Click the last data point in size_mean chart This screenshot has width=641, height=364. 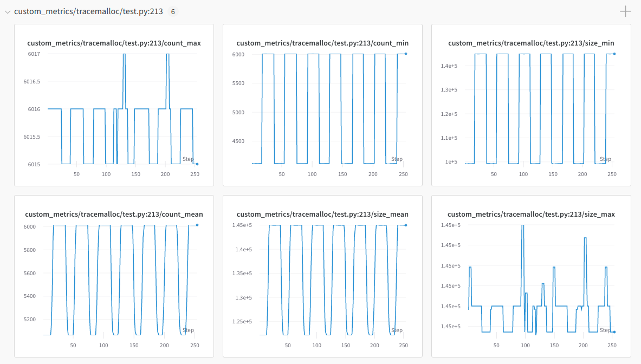pos(406,225)
